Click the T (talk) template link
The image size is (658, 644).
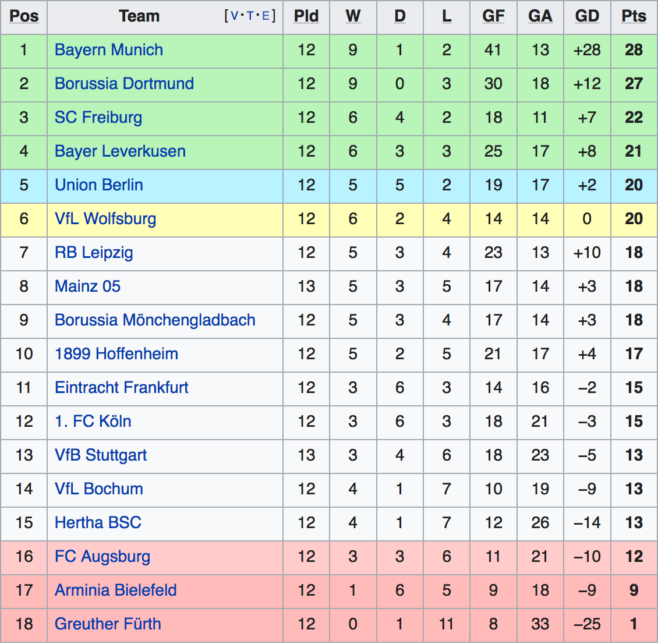tap(250, 16)
